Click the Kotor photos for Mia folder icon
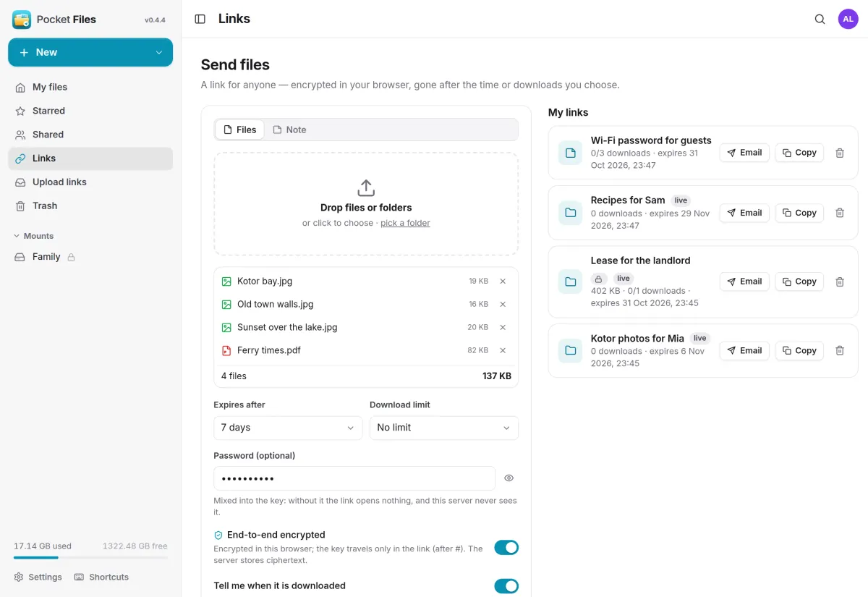This screenshot has height=597, width=868. click(570, 350)
